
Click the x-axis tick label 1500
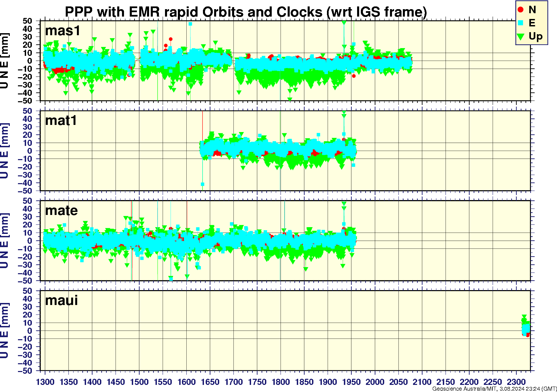[139, 382]
